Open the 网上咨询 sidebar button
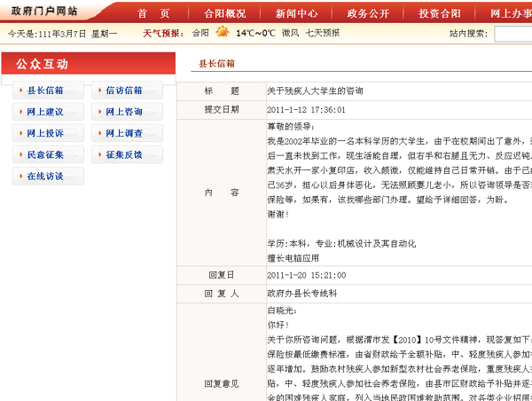The width and height of the screenshot is (532, 401). 123,112
